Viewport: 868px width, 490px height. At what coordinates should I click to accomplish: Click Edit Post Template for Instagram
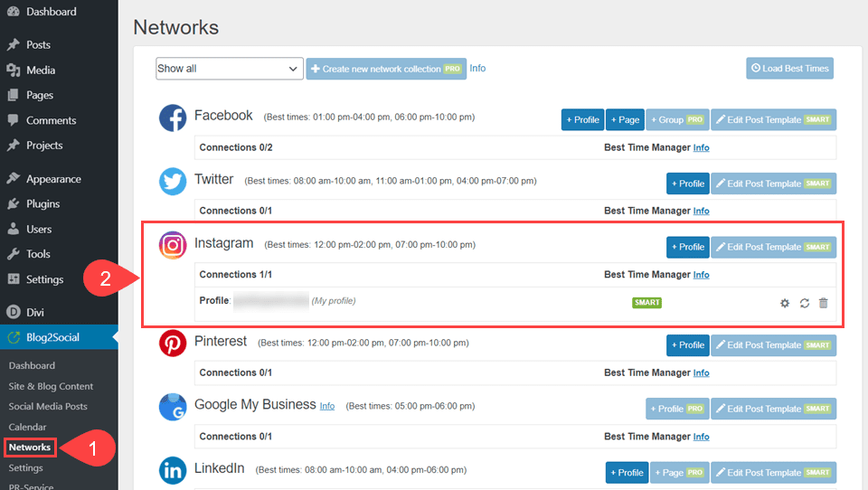[773, 247]
